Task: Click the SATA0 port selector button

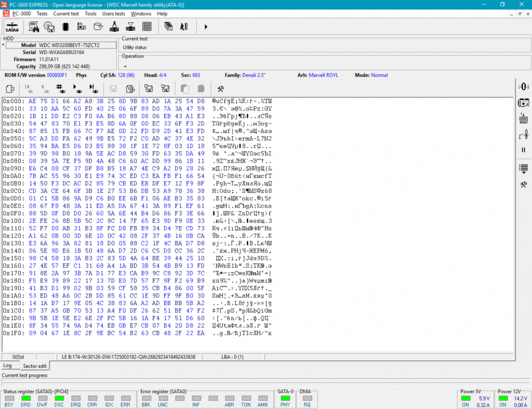Action: click(12, 27)
